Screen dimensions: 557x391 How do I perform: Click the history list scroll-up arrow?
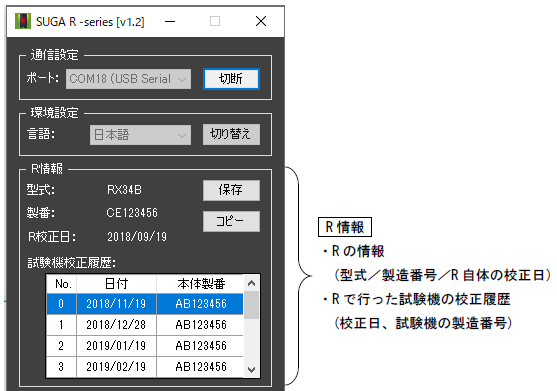[x=252, y=283]
